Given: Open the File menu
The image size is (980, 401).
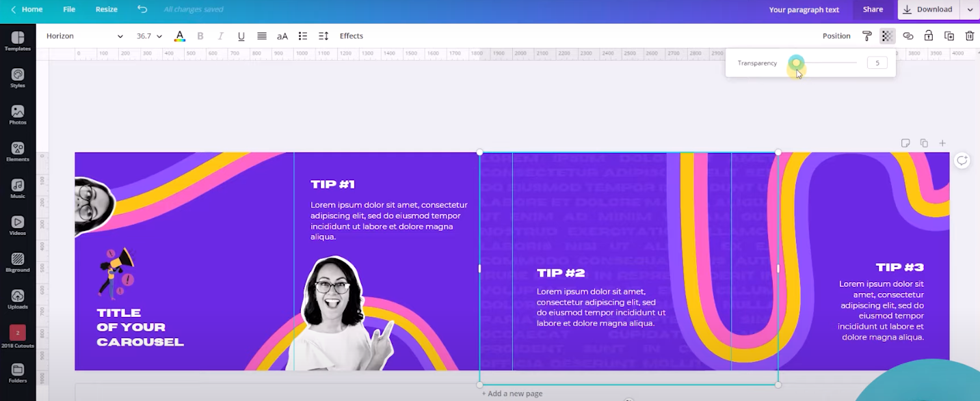Looking at the screenshot, I should pyautogui.click(x=69, y=10).
